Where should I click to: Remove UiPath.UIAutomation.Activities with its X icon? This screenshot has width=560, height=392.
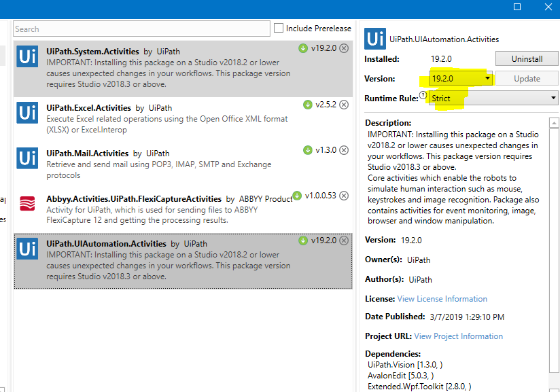[x=344, y=240]
